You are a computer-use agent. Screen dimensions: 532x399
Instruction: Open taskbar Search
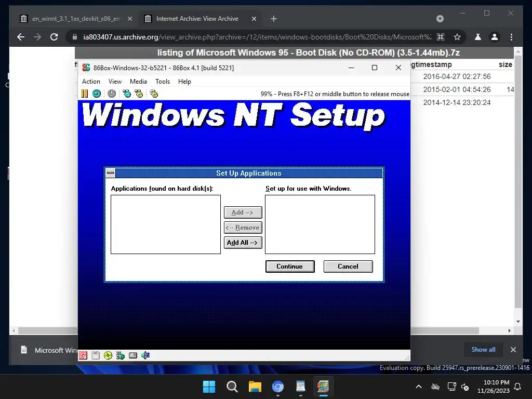[x=232, y=387]
